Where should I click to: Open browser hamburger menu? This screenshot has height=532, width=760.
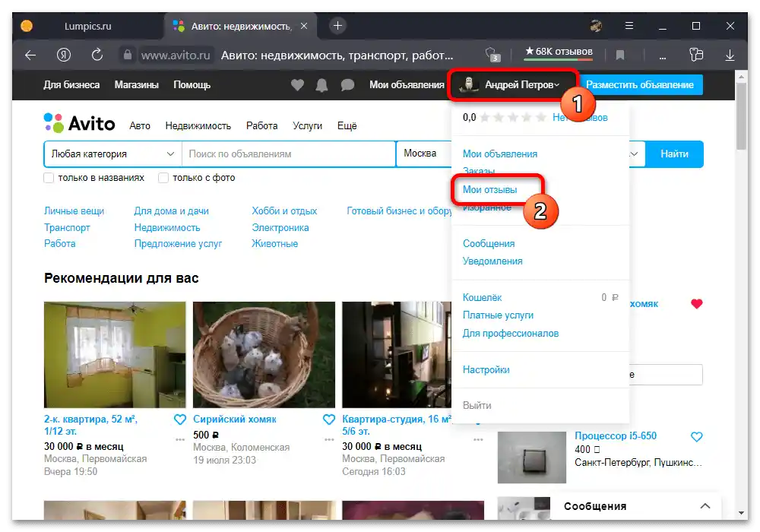point(629,26)
